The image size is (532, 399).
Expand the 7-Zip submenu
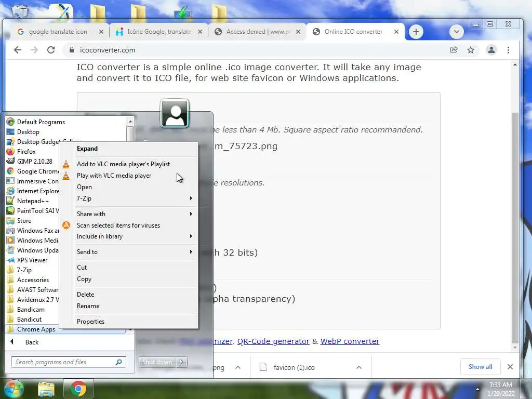click(129, 198)
